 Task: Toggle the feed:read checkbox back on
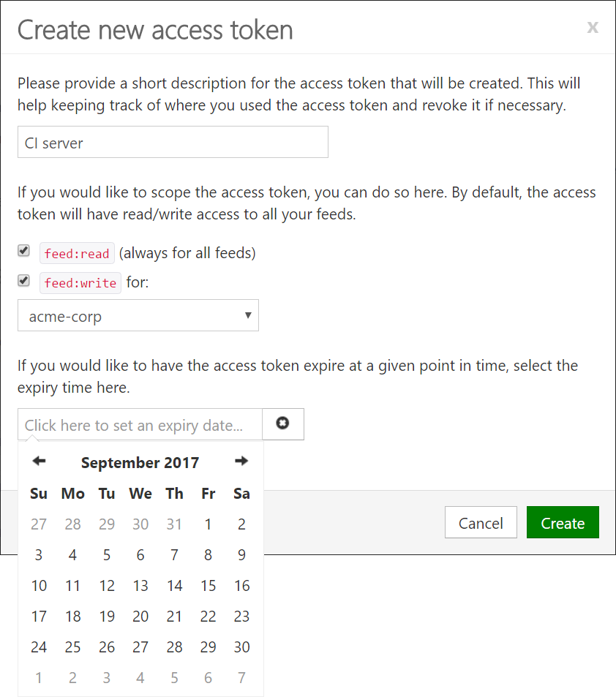pos(23,250)
